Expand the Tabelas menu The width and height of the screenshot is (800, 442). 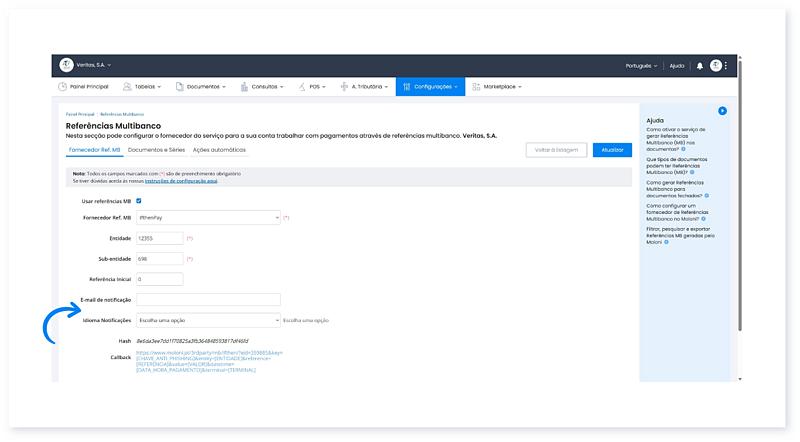tap(142, 87)
